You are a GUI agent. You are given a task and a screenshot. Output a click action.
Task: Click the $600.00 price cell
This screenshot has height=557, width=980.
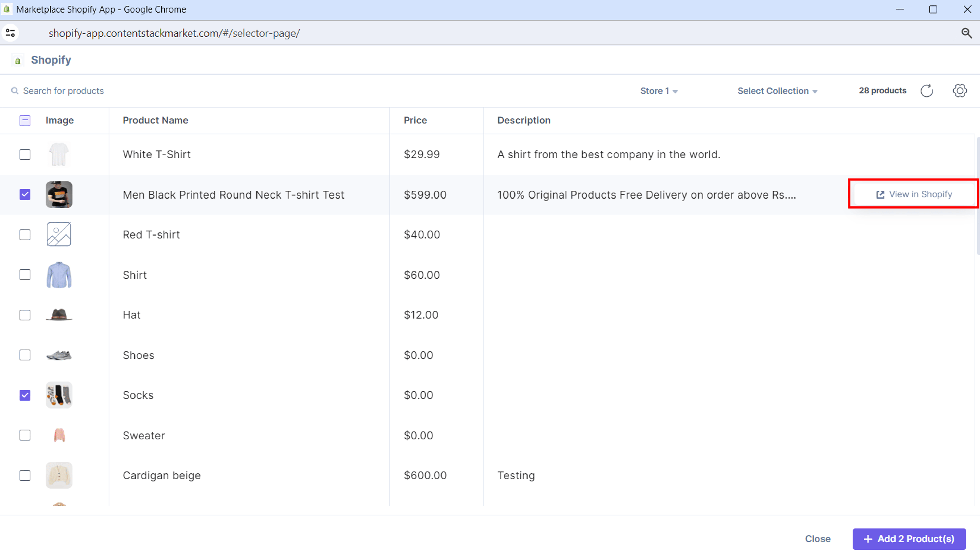point(425,476)
